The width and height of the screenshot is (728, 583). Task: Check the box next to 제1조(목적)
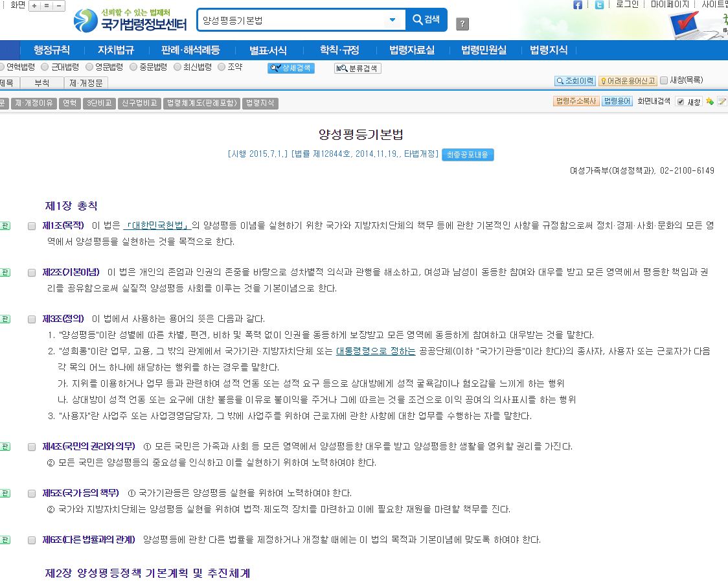[30, 226]
